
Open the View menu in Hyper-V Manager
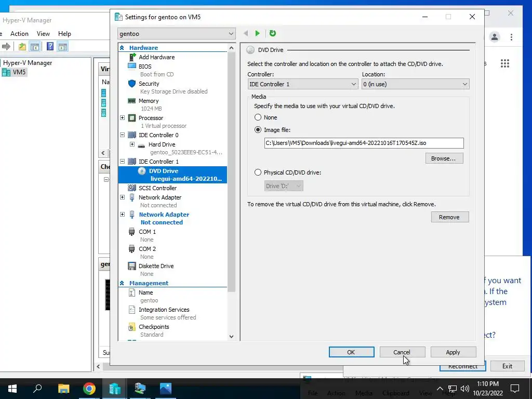click(x=43, y=34)
